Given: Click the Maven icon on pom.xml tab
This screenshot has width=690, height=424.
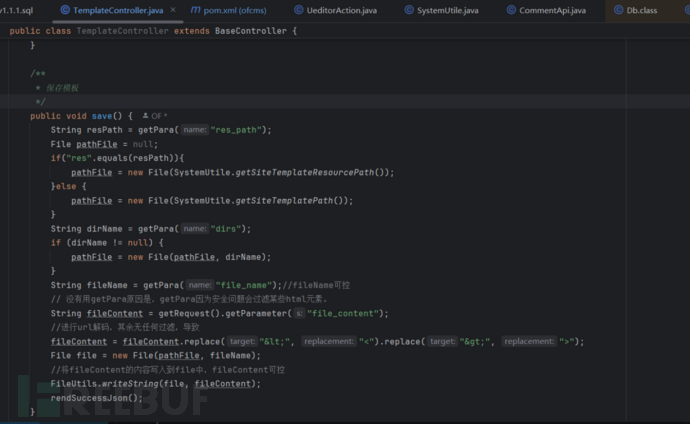Looking at the screenshot, I should pos(197,10).
